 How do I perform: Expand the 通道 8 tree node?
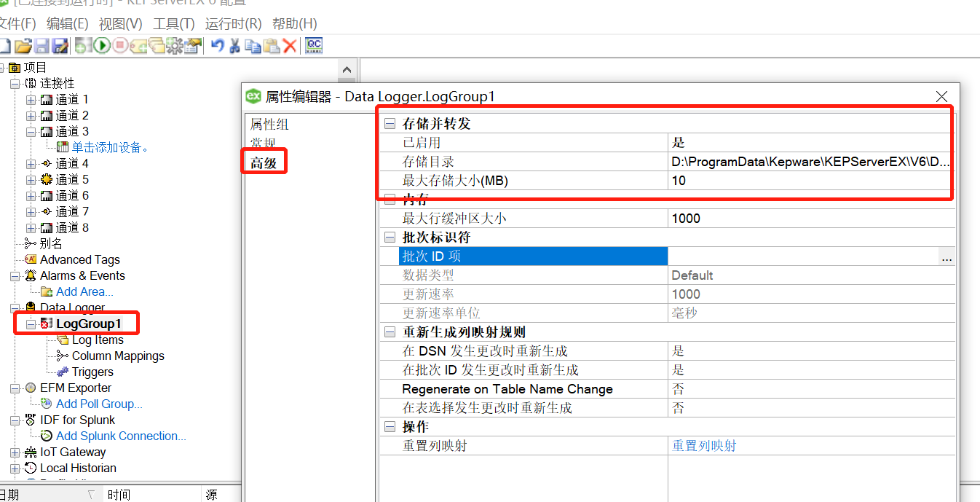pos(31,227)
